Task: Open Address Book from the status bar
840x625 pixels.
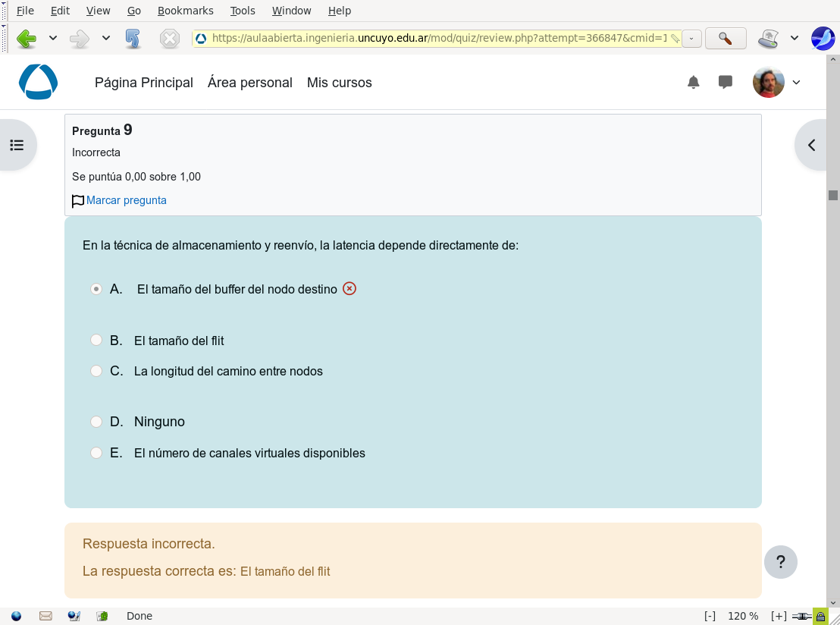Action: click(102, 616)
